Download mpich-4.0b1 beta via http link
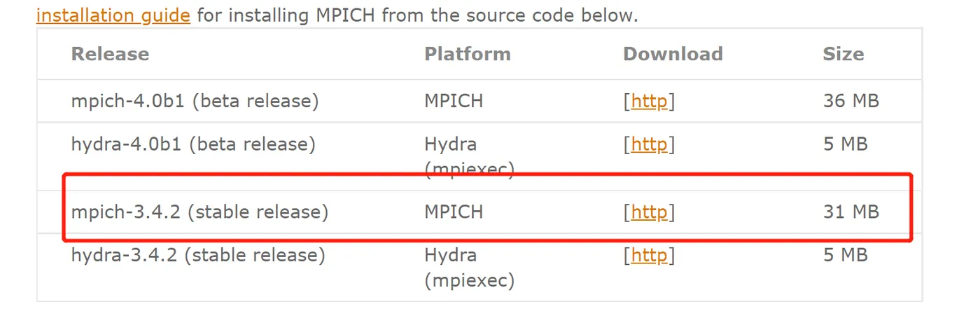Image resolution: width=980 pixels, height=323 pixels. [x=649, y=101]
